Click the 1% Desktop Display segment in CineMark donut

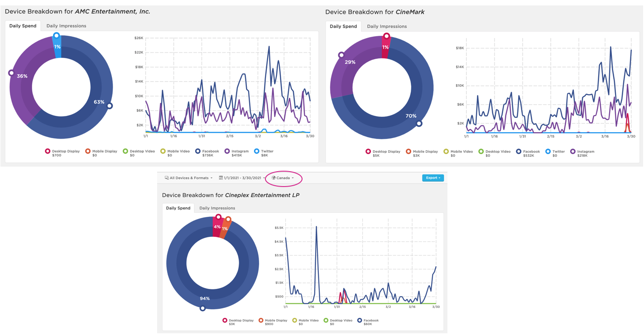pyautogui.click(x=385, y=47)
